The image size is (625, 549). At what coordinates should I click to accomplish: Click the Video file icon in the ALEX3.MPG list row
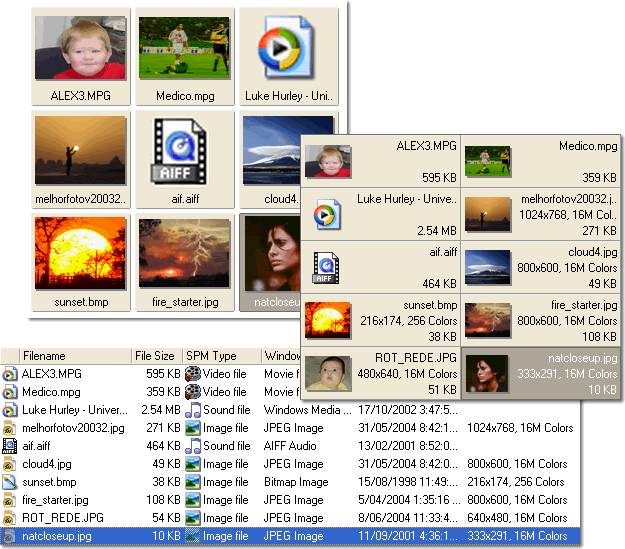pos(193,374)
